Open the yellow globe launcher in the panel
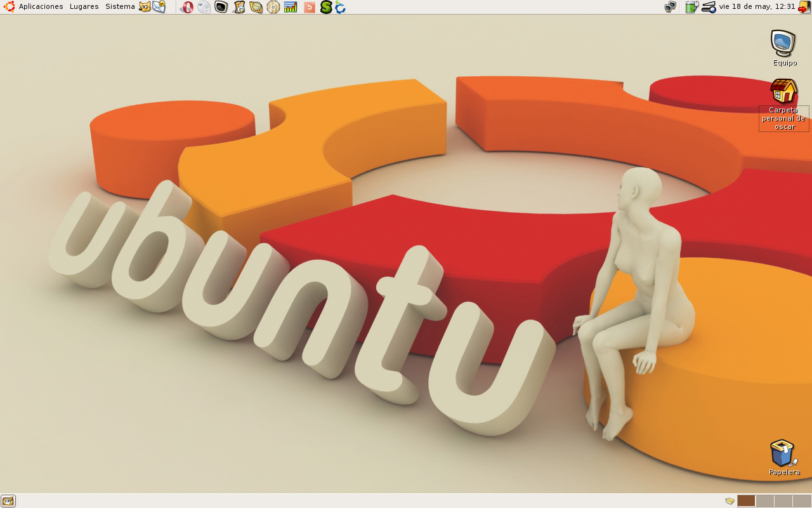812x508 pixels. pos(256,7)
